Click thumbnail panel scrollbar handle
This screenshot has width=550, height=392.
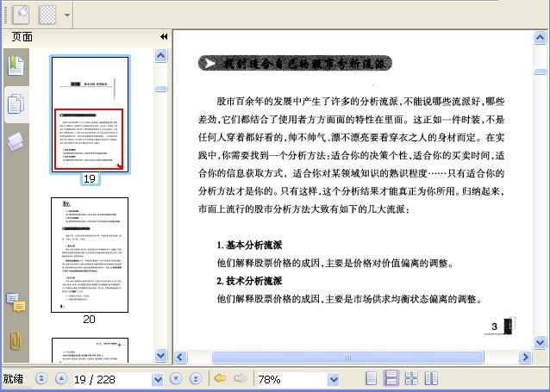click(161, 89)
